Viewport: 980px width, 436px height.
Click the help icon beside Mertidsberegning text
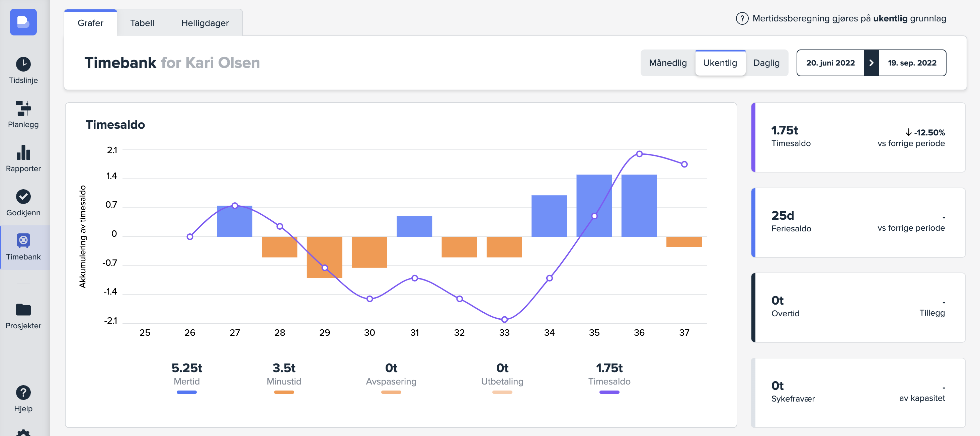(742, 18)
